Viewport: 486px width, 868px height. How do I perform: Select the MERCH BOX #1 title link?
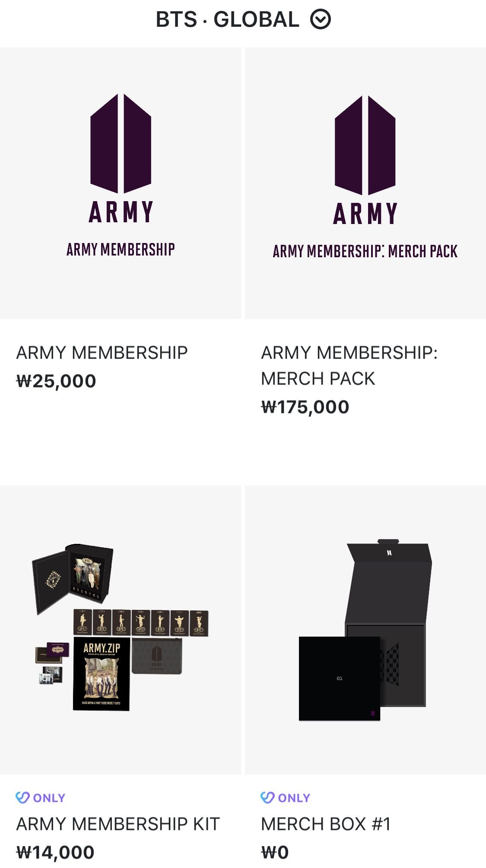click(x=326, y=824)
